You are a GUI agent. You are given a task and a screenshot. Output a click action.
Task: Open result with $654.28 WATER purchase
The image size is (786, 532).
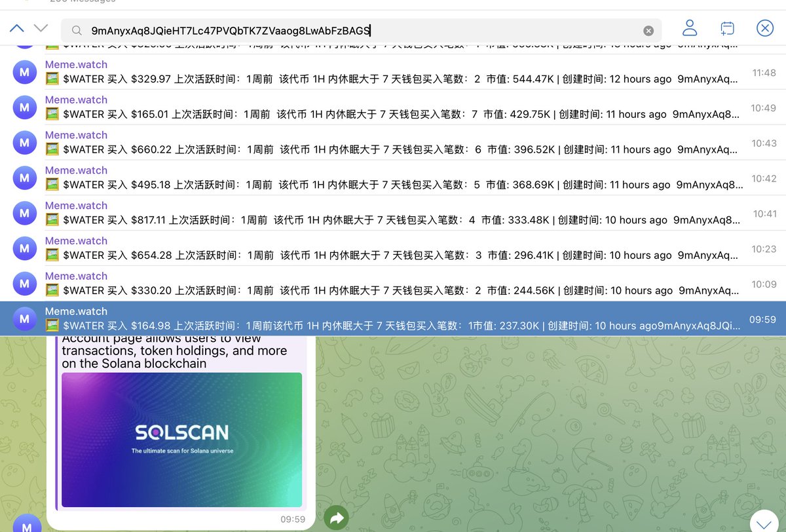pos(393,249)
